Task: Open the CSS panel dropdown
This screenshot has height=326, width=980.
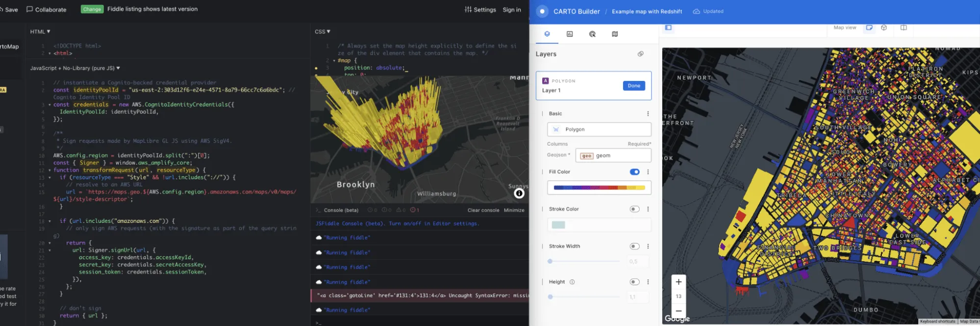Action: click(x=323, y=31)
